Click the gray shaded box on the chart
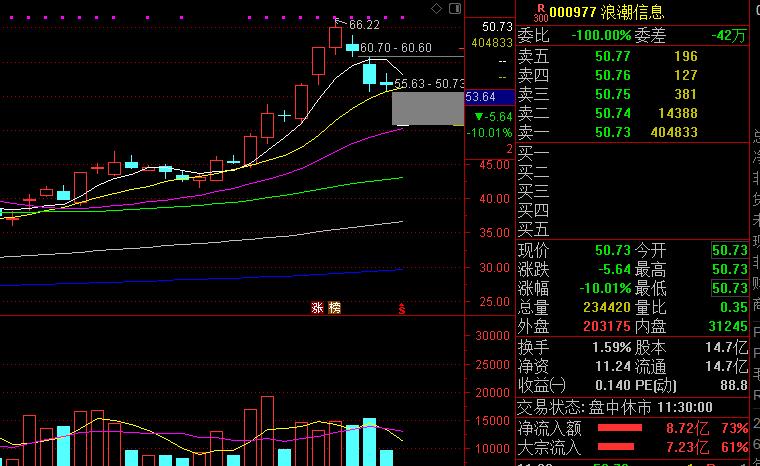The height and width of the screenshot is (466, 760). 428,109
